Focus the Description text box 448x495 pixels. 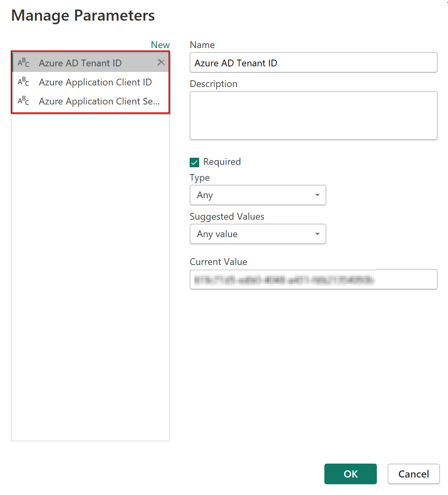point(313,116)
